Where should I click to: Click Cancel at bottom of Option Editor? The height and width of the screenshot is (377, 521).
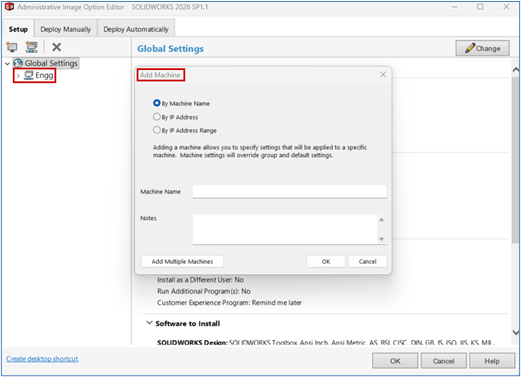click(x=444, y=361)
